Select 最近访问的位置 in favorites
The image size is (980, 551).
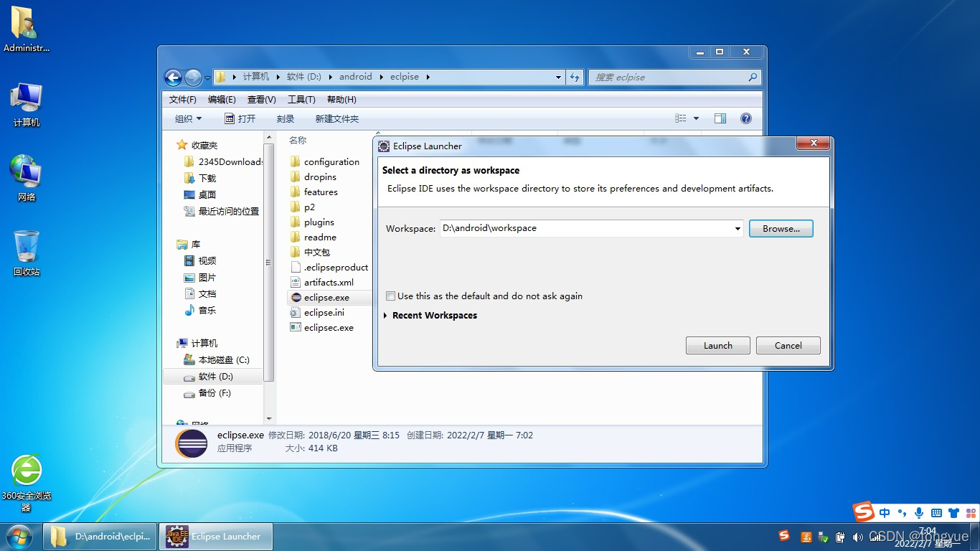[x=221, y=211]
